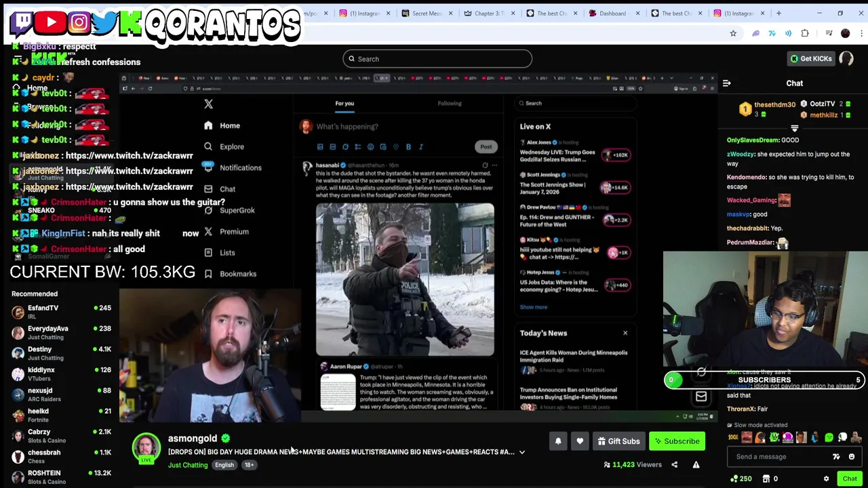Image resolution: width=868 pixels, height=488 pixels.
Task: Subscribe to asmongold's channel
Action: pyautogui.click(x=676, y=441)
